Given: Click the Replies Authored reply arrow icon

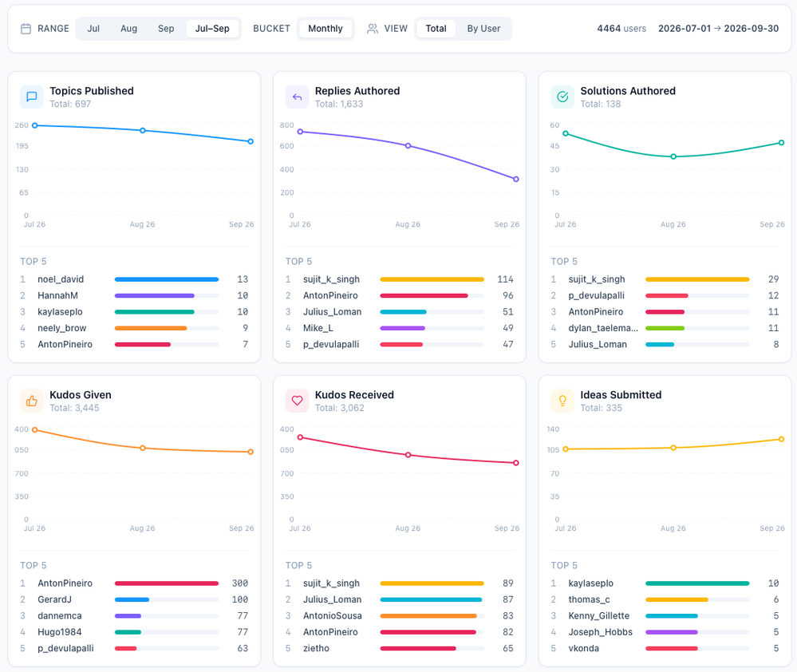Looking at the screenshot, I should [297, 97].
